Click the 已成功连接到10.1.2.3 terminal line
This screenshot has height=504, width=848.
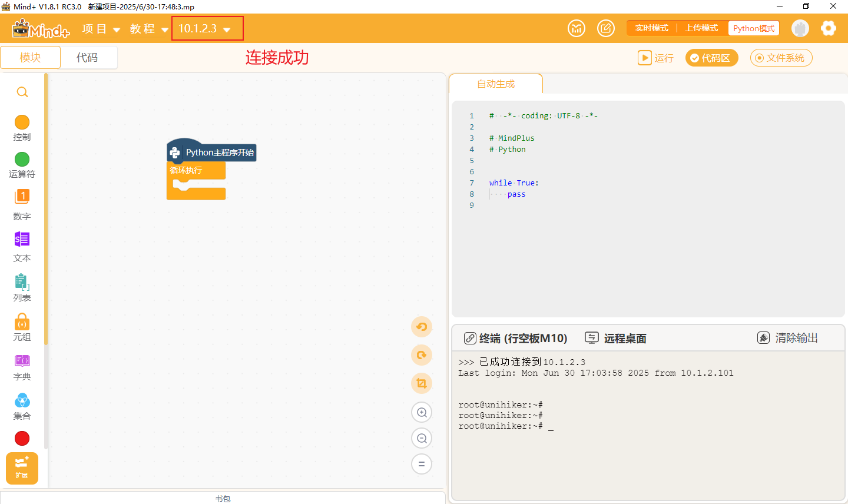click(522, 362)
